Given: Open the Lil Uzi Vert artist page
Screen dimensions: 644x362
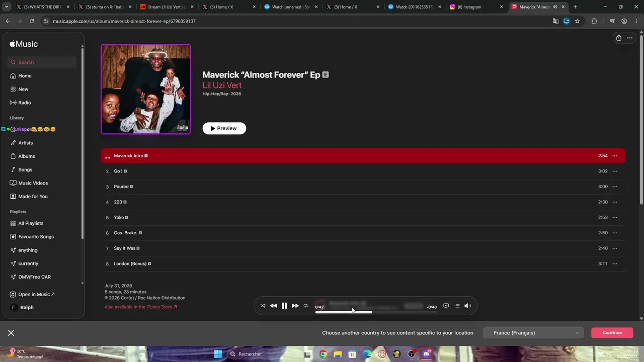Looking at the screenshot, I should point(222,85).
